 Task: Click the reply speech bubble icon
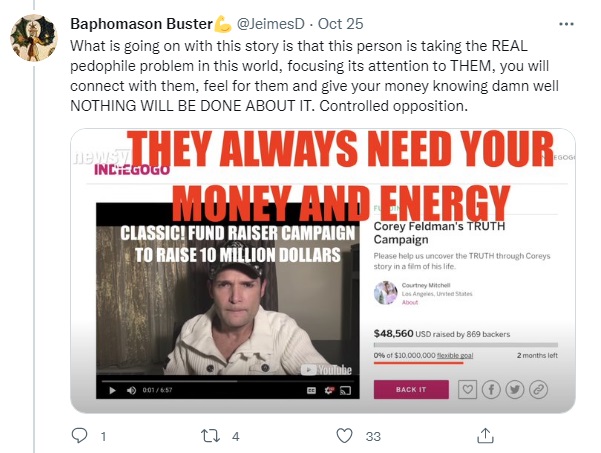pyautogui.click(x=79, y=436)
